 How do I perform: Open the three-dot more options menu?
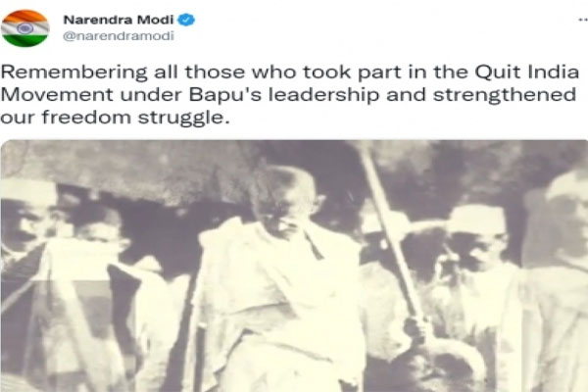[x=583, y=20]
